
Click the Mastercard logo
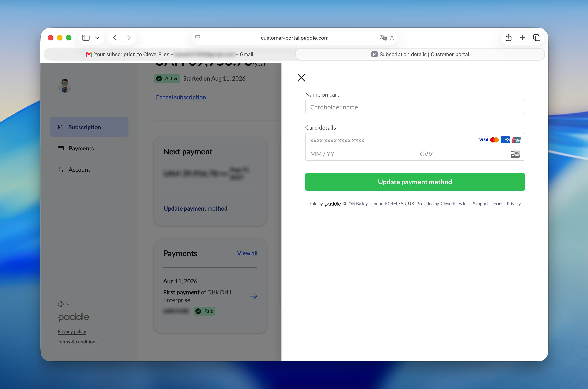(494, 140)
